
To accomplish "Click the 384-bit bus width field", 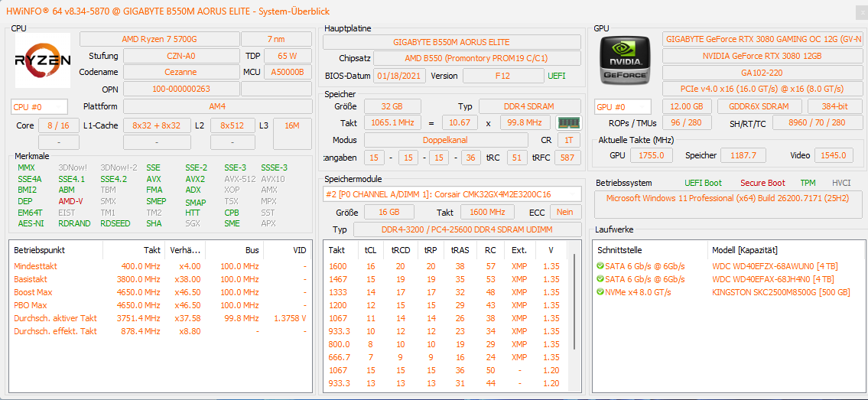I will pyautogui.click(x=835, y=106).
